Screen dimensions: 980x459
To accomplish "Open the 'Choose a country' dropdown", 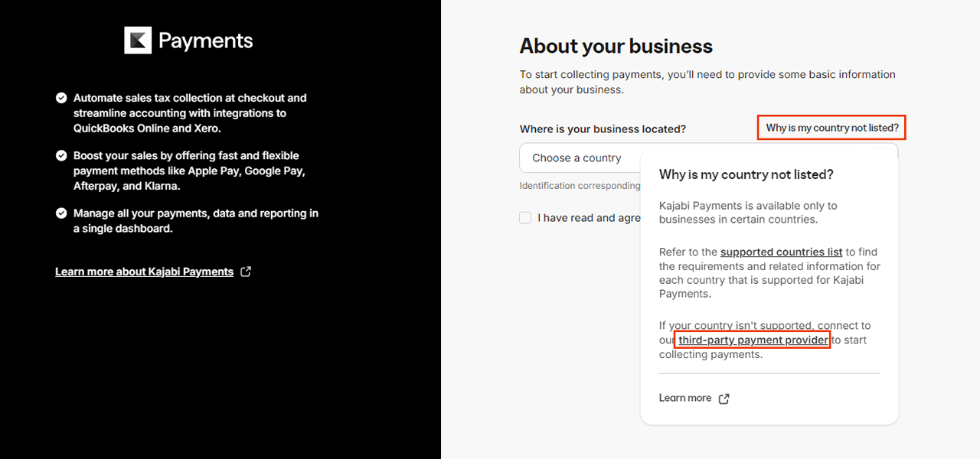I will point(579,158).
